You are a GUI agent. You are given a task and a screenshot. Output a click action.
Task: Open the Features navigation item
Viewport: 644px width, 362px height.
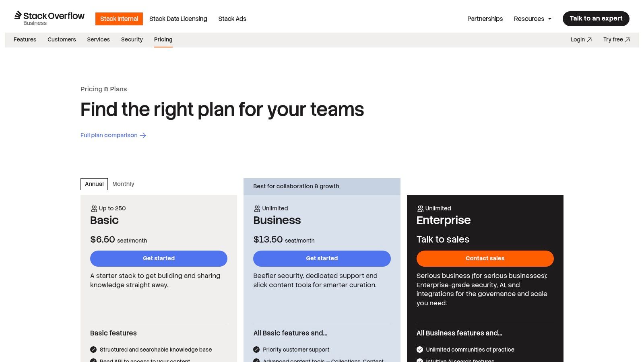point(25,39)
